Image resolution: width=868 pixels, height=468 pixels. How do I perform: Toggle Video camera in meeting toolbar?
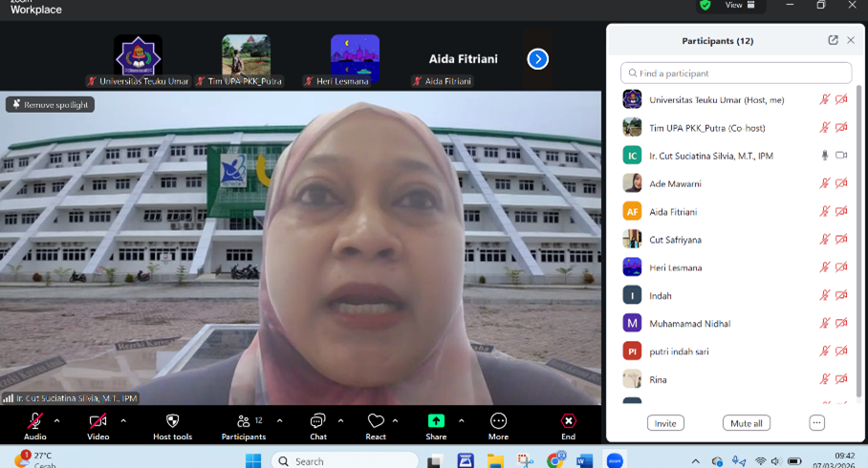tap(98, 421)
